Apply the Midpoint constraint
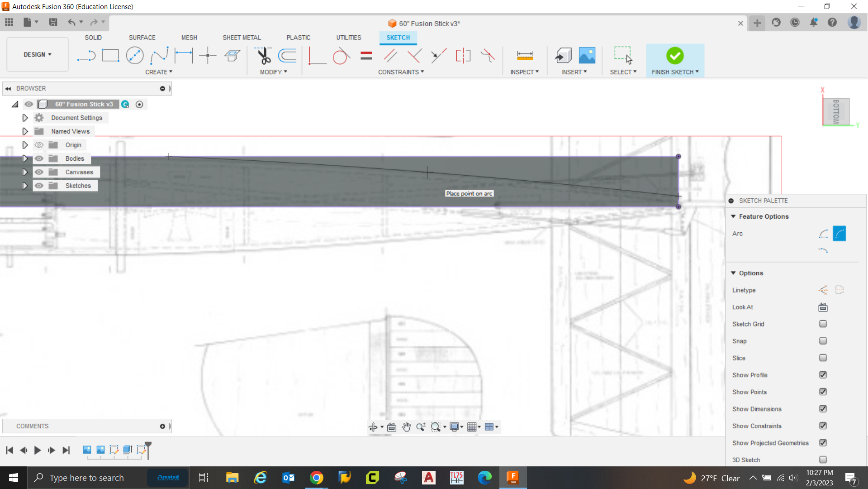Image resolution: width=868 pixels, height=489 pixels. click(x=439, y=56)
